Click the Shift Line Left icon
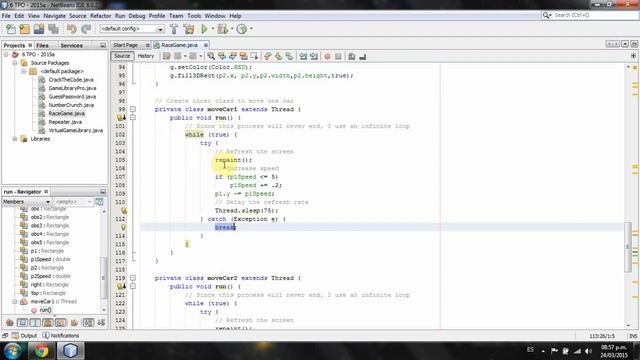Screen dimensions: 640x360 [303, 56]
